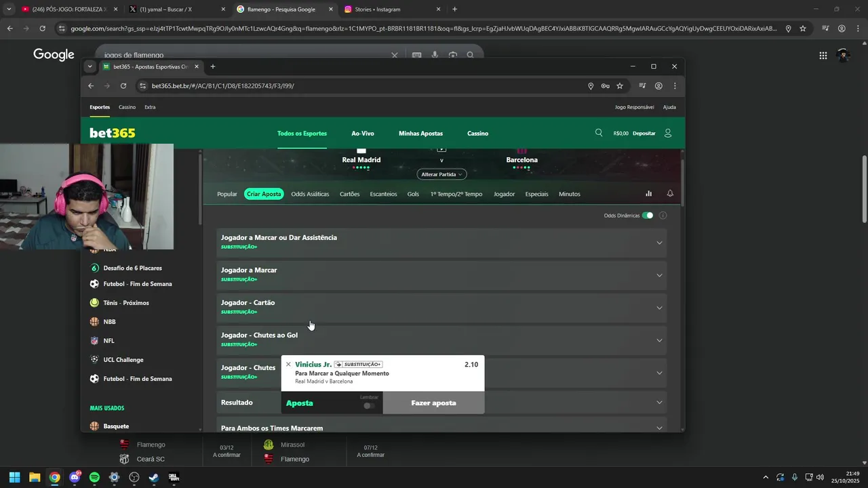Image resolution: width=868 pixels, height=488 pixels.
Task: Expand Jogador a Marcar ou Dar Assistência
Action: [441, 243]
